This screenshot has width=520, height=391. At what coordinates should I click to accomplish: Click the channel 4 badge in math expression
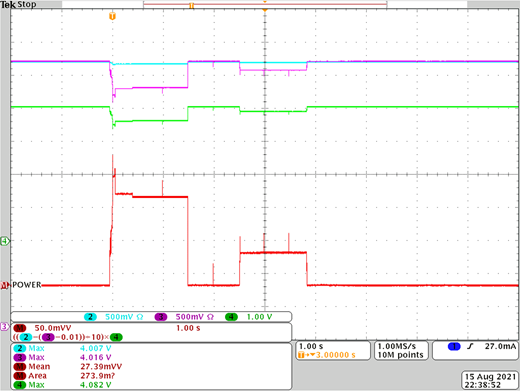tap(116, 337)
